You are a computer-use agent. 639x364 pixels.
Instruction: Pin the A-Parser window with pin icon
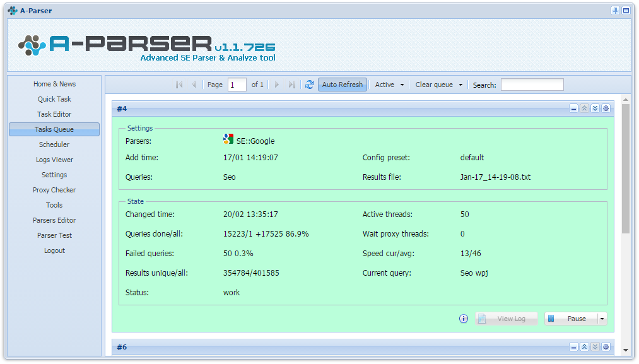(616, 11)
